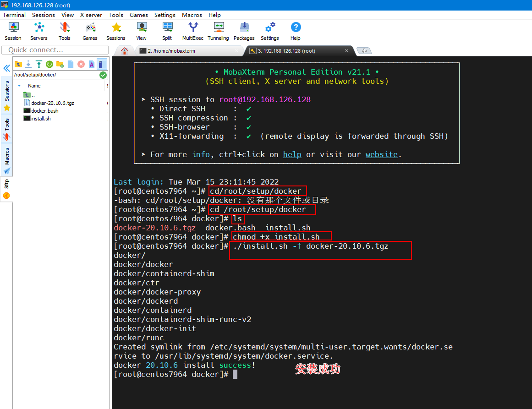Open the Tunneling manager
Screen dimensions: 532x409
tap(218, 31)
